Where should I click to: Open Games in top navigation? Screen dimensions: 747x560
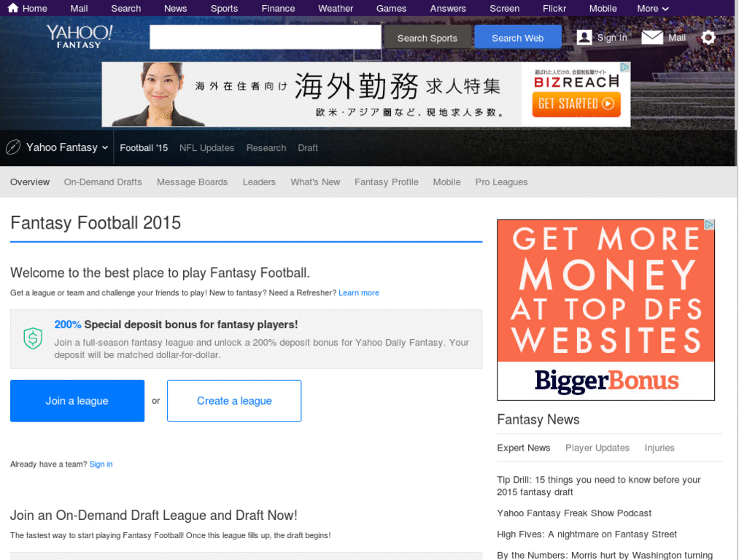click(x=391, y=8)
